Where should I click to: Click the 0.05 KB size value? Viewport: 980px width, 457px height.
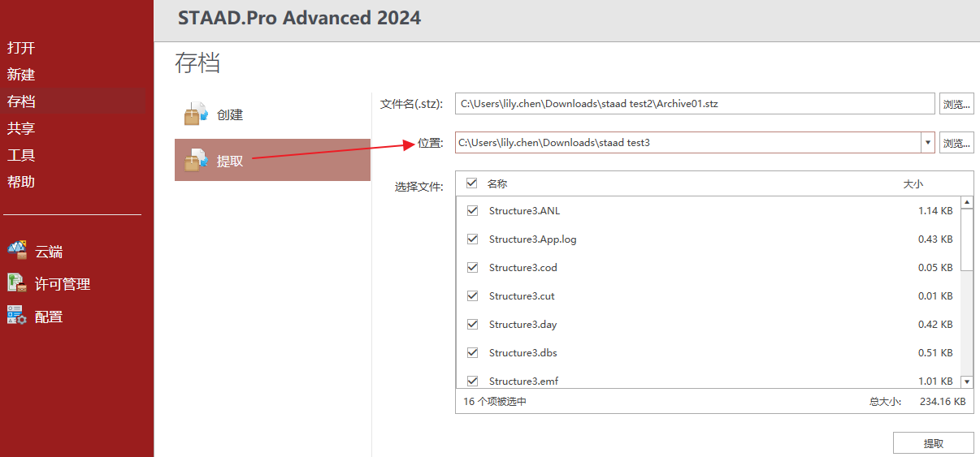click(935, 268)
